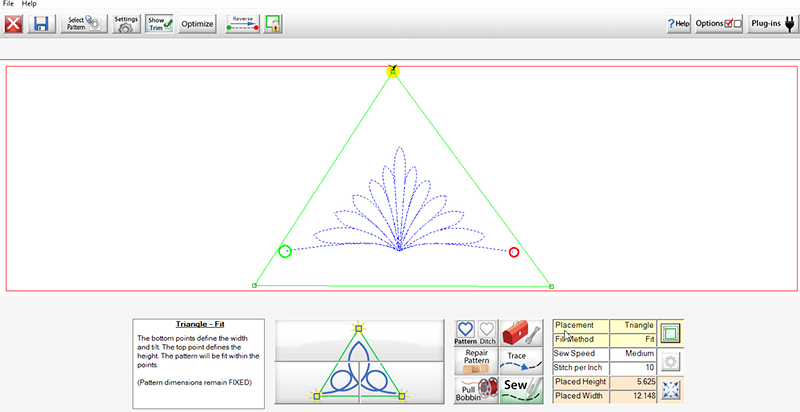Viewport: 800px width, 412px height.
Task: Open the Placement Triangle value selector
Action: coord(633,325)
